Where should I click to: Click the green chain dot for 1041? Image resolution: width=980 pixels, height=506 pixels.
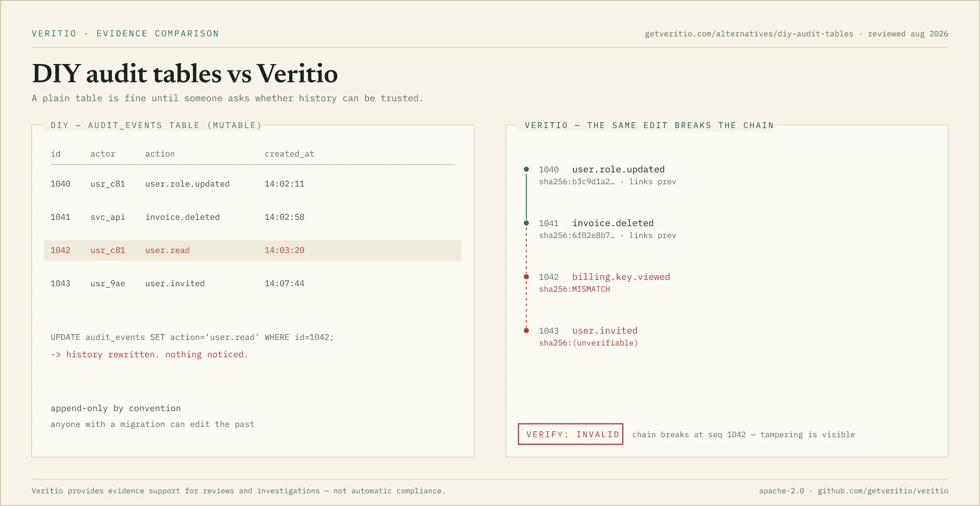click(x=526, y=223)
